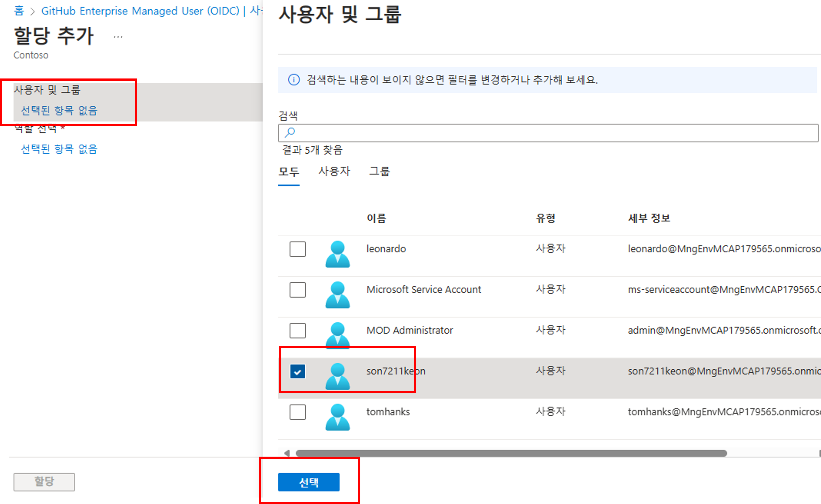Click the left arrow of horizontal scrollbar
Image resolution: width=821 pixels, height=504 pixels.
(x=287, y=453)
